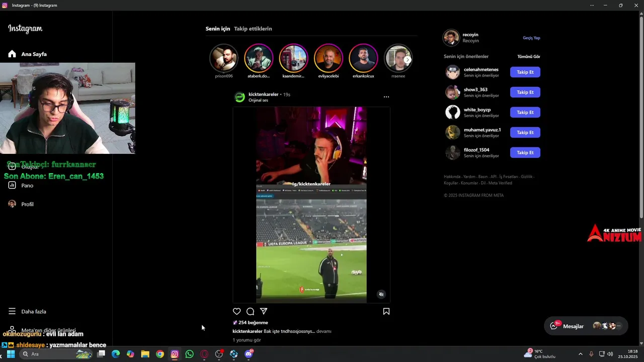Follow celenahmetenes with Takip Et

(x=525, y=72)
